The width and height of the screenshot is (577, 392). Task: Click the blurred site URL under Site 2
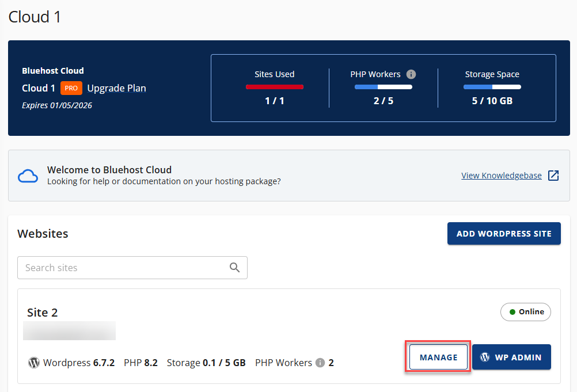pos(69,330)
